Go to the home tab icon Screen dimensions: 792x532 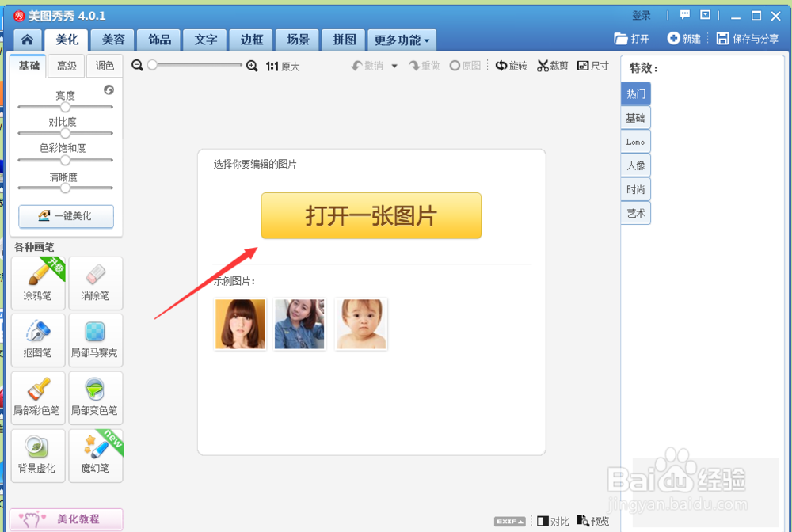click(x=27, y=40)
